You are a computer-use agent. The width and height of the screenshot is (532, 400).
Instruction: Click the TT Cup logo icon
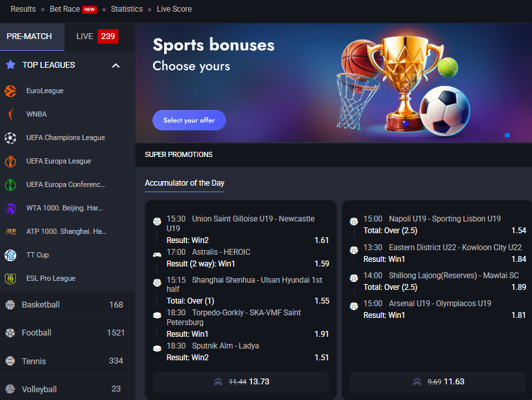[x=10, y=255]
